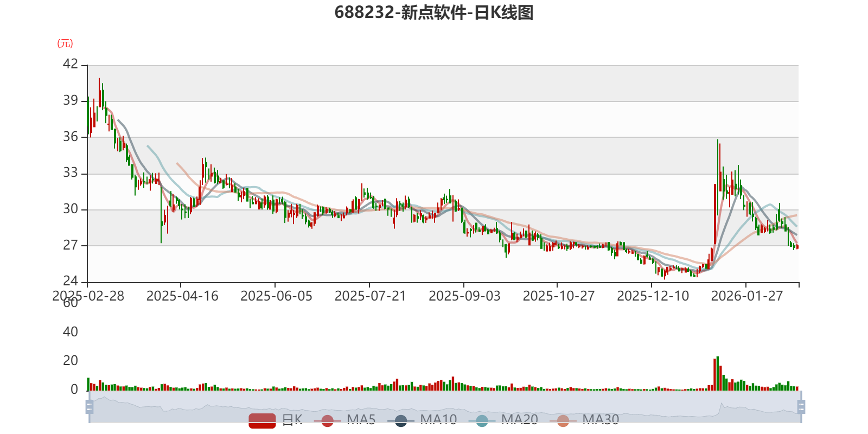Toggle the MA10 legend entry
Screen dimensions: 868x434
pos(422,420)
